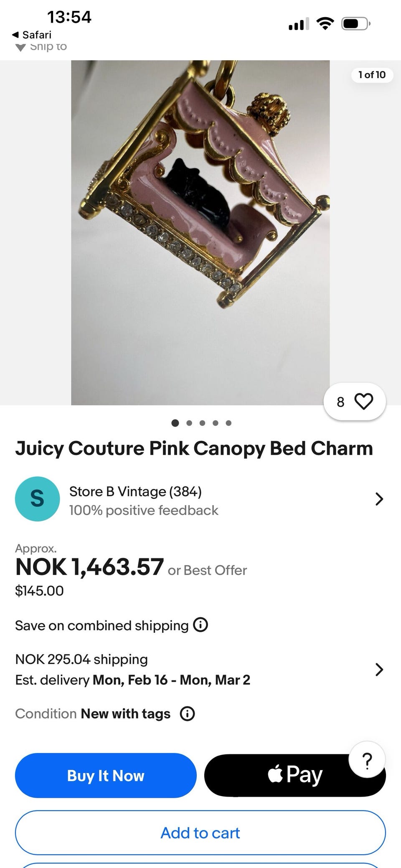Tap the condition info icon
The width and height of the screenshot is (401, 868).
(187, 714)
